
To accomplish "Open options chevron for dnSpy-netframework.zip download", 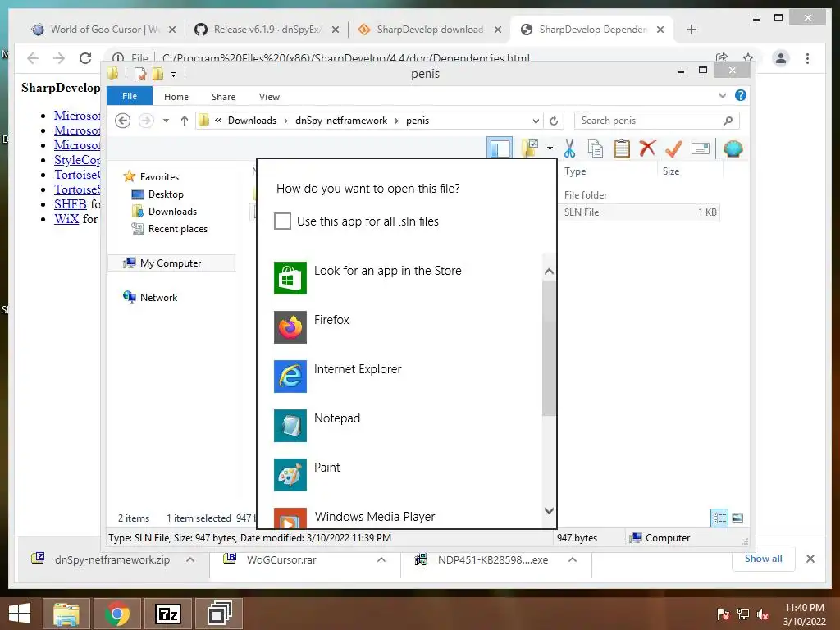I will (190, 559).
